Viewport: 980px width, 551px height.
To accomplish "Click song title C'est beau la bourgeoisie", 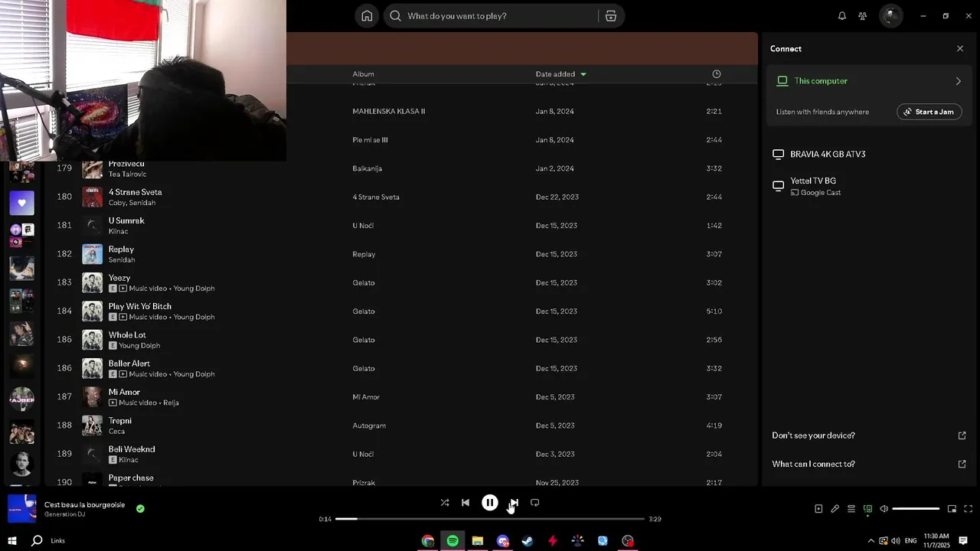I will [84, 504].
